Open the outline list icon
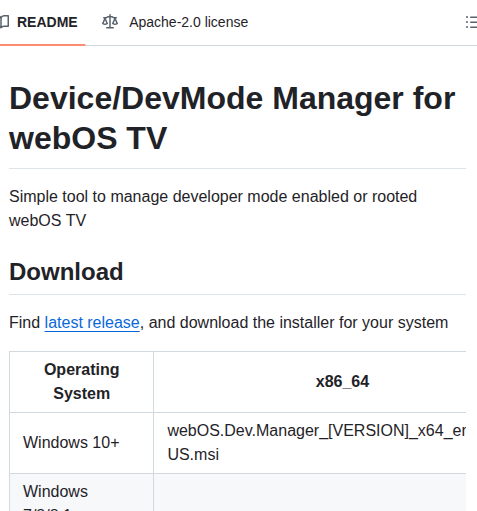Viewport: 477px width, 511px height. [471, 22]
